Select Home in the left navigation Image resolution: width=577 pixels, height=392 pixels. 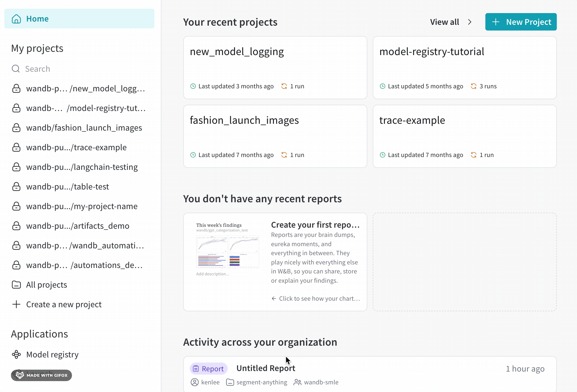click(37, 19)
